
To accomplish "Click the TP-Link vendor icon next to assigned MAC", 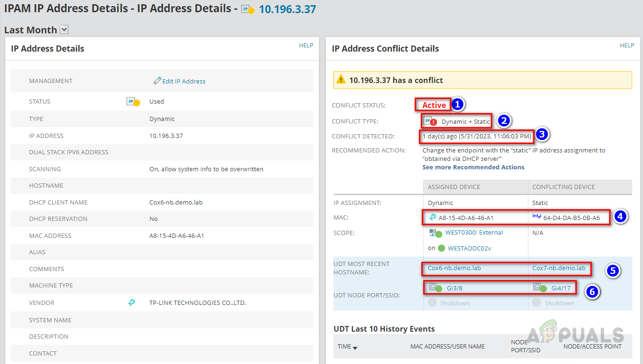I will pyautogui.click(x=432, y=217).
